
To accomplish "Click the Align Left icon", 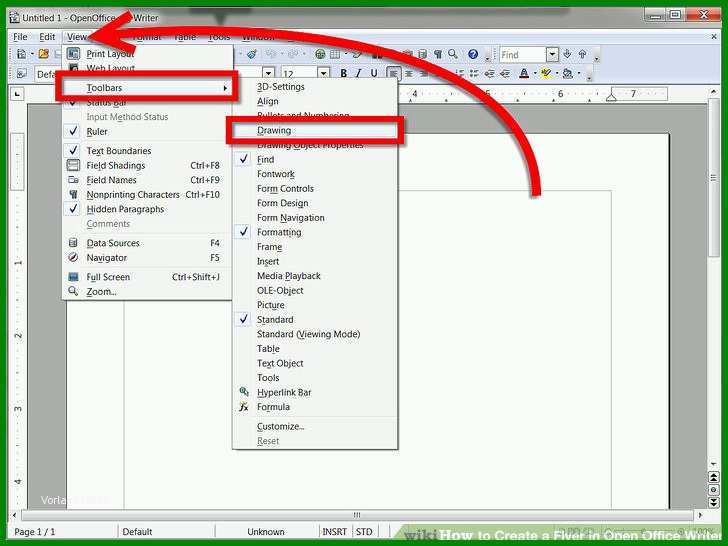I will pyautogui.click(x=394, y=73).
